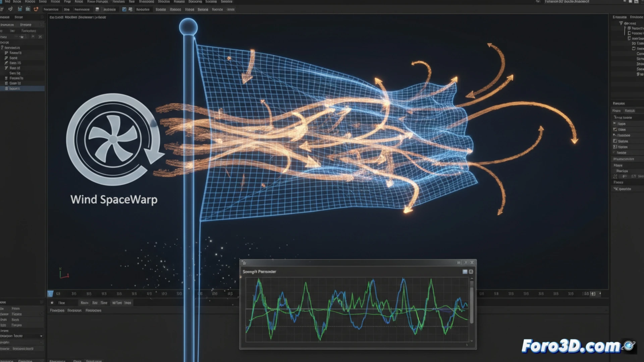Click the orange icon in top toolbar
This screenshot has width=644, height=362.
(x=36, y=9)
